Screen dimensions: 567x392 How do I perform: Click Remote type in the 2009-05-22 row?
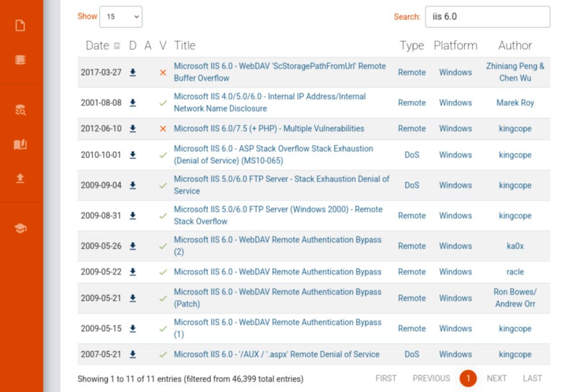pos(412,272)
